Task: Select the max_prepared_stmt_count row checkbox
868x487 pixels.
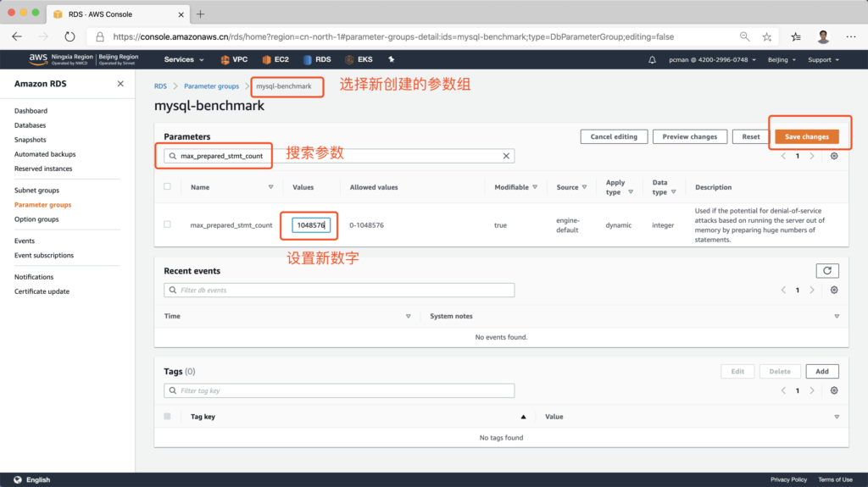Action: [x=167, y=224]
